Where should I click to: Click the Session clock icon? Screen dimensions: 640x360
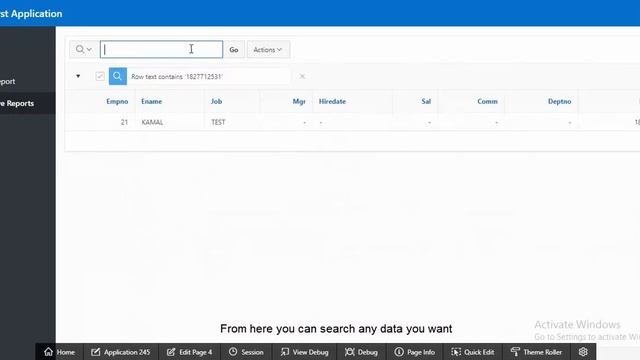point(233,352)
